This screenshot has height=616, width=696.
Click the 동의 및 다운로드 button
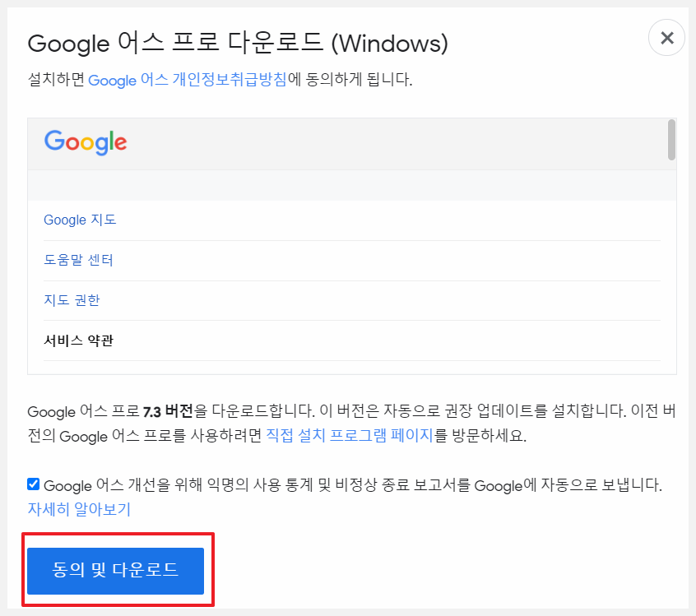point(115,571)
